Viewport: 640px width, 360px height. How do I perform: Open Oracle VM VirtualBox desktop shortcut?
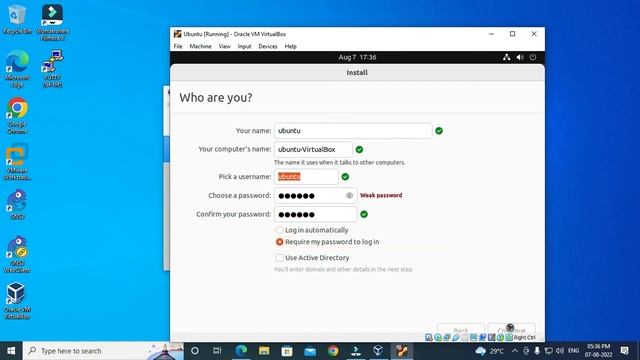(17, 301)
